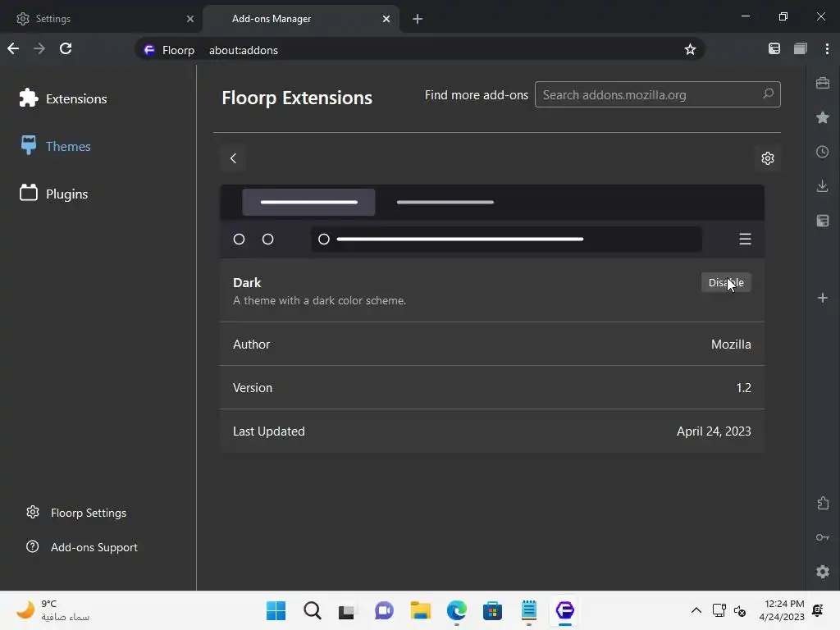Open Plugins category in the sidebar
Viewport: 840px width, 630px height.
coord(53,194)
